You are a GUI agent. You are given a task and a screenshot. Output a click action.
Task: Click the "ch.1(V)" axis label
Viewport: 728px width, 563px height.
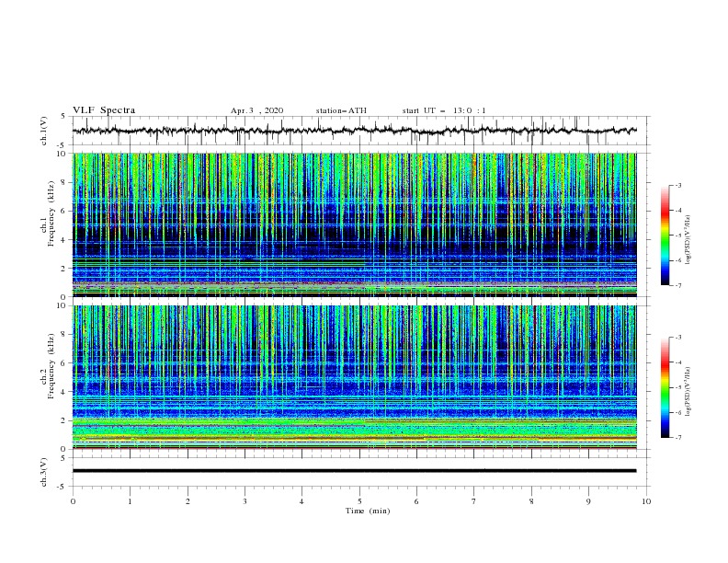(44, 131)
